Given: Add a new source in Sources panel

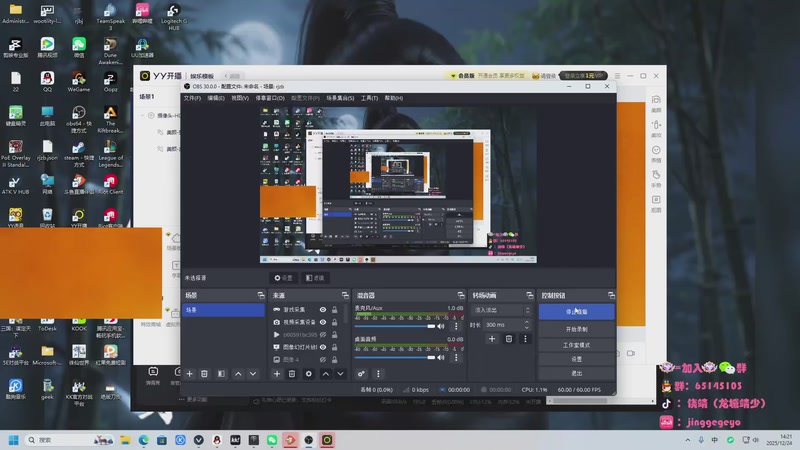Looking at the screenshot, I should point(277,374).
